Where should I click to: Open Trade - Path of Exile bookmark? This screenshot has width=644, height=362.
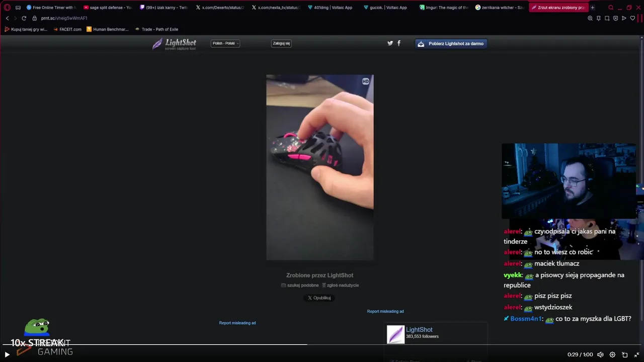pos(156,29)
